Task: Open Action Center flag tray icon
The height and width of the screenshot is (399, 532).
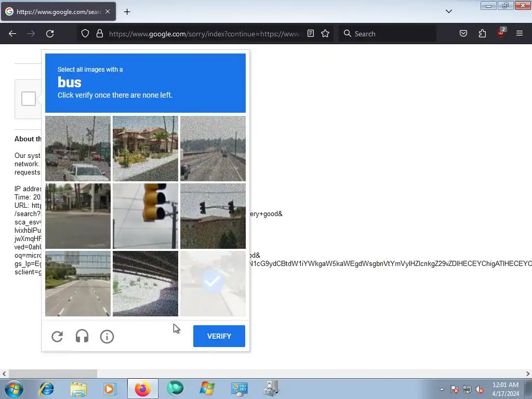Action: (454, 389)
